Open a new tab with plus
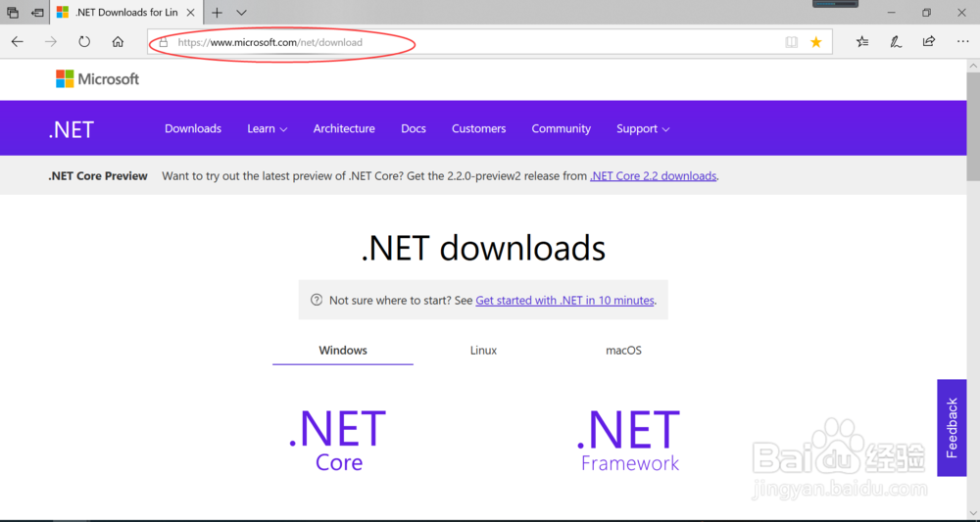Viewport: 980px width, 522px height. [217, 13]
